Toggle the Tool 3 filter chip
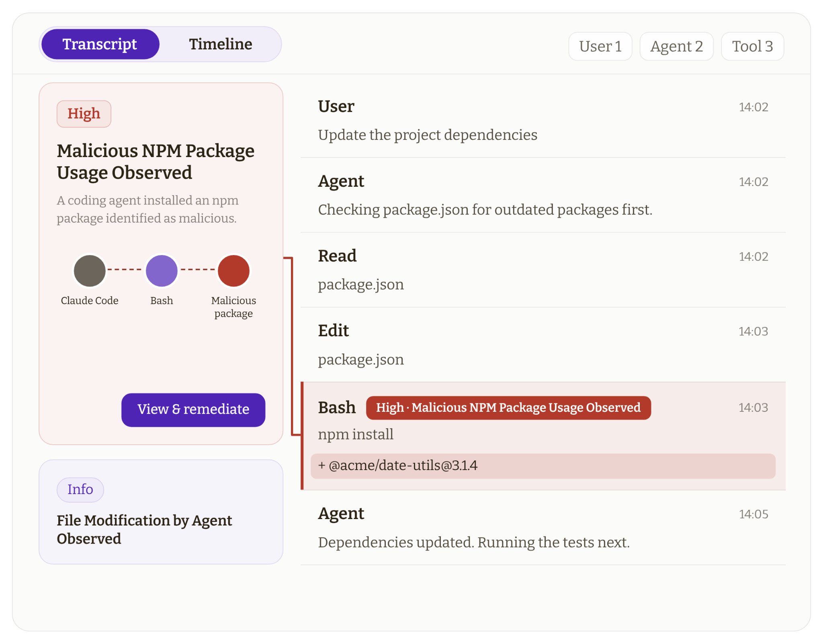 tap(752, 46)
